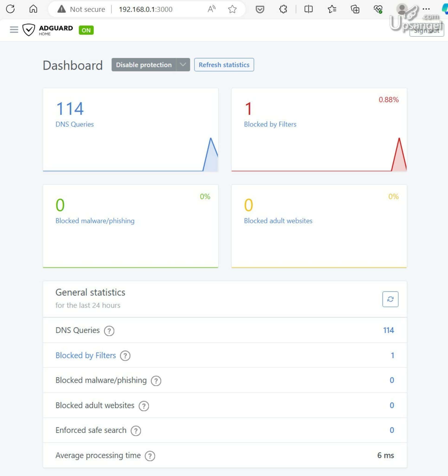Toggle the browser favorites star in address bar

(232, 9)
